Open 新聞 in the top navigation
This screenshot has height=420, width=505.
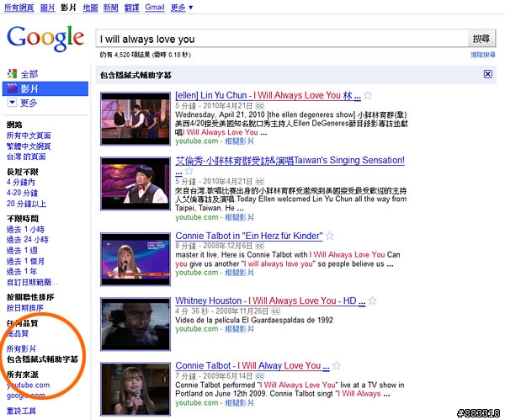111,8
